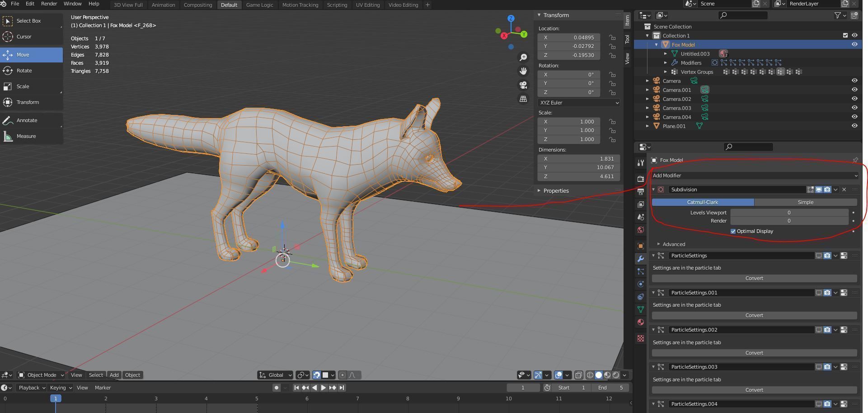Open the Particles properties tab

point(640,271)
